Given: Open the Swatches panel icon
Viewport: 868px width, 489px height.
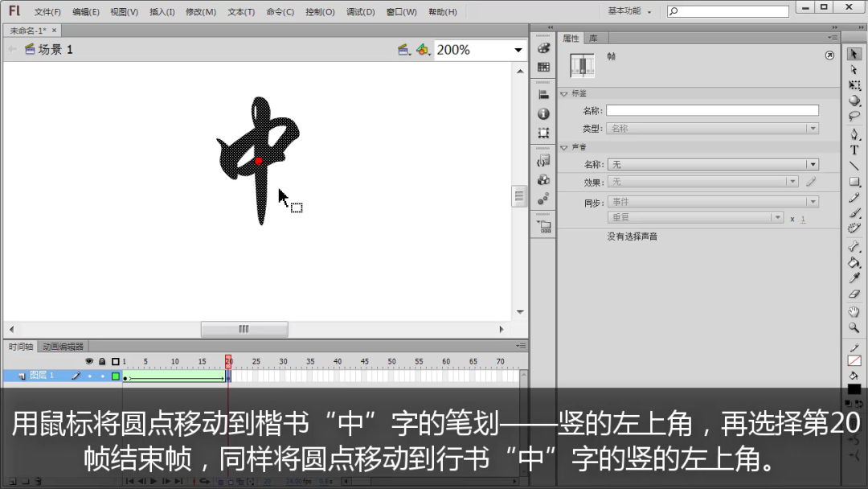Looking at the screenshot, I should pos(543,68).
